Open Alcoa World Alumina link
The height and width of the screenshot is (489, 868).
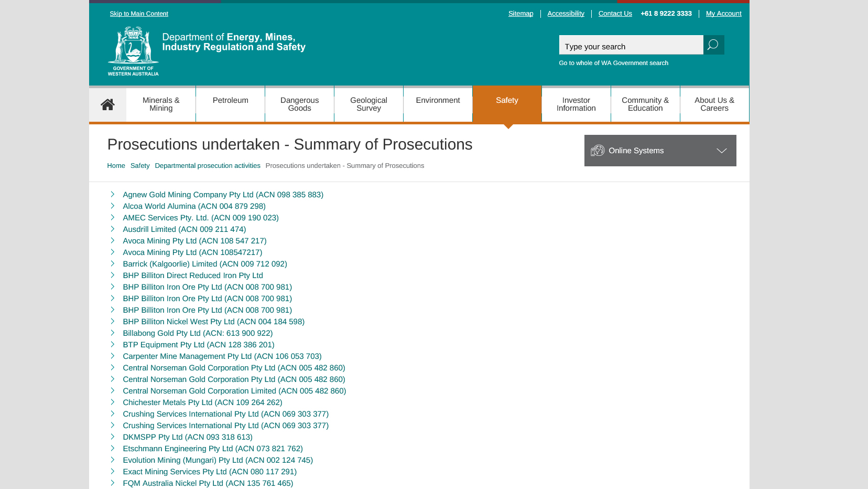point(194,206)
